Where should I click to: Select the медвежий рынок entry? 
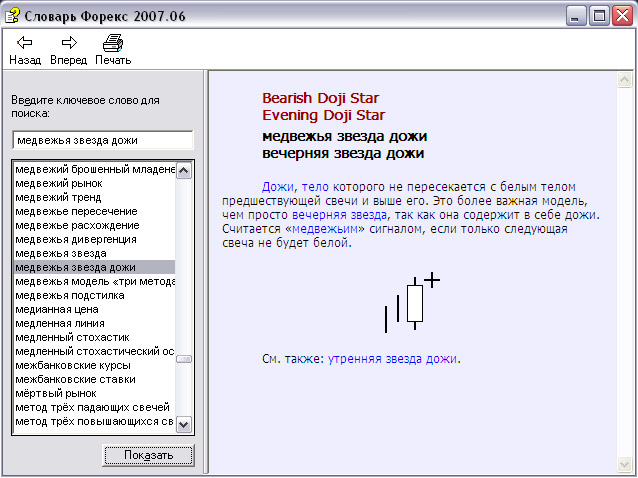[x=95, y=183]
